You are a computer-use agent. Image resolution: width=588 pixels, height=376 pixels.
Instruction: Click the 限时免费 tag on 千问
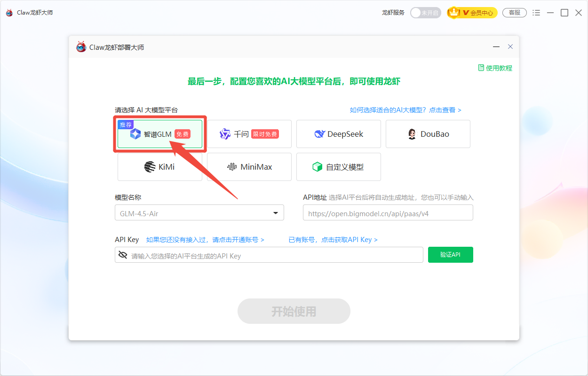point(265,134)
